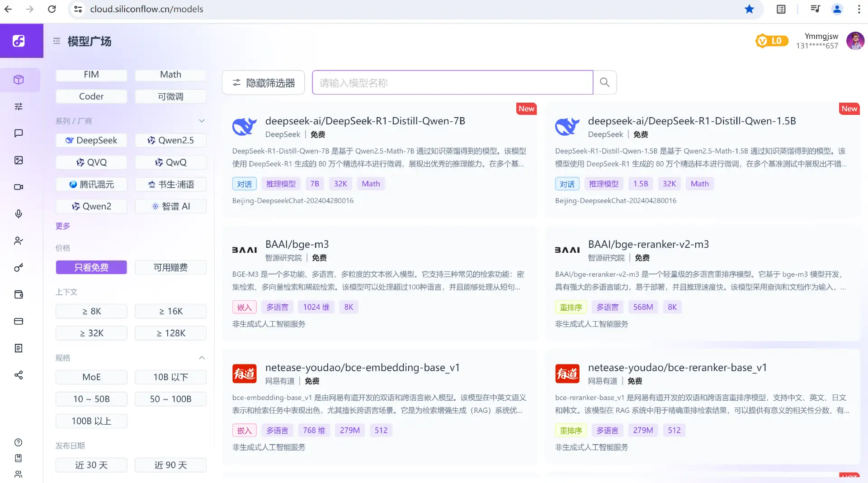
Task: Click the browser address bar URL
Action: click(x=146, y=9)
